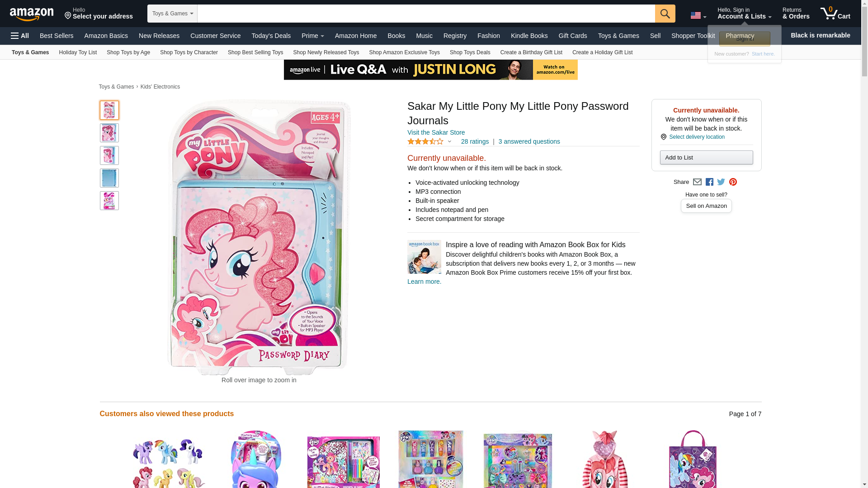Viewport: 868px width, 488px height.
Task: Open the Visit the Sakar Store link
Action: click(x=436, y=132)
